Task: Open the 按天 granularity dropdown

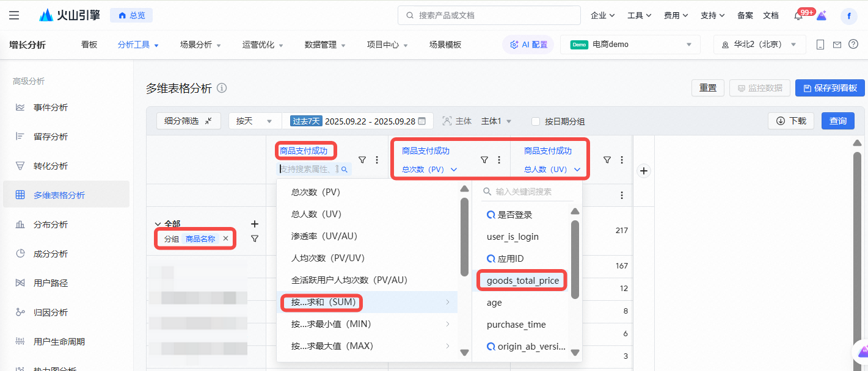Action: [x=255, y=121]
